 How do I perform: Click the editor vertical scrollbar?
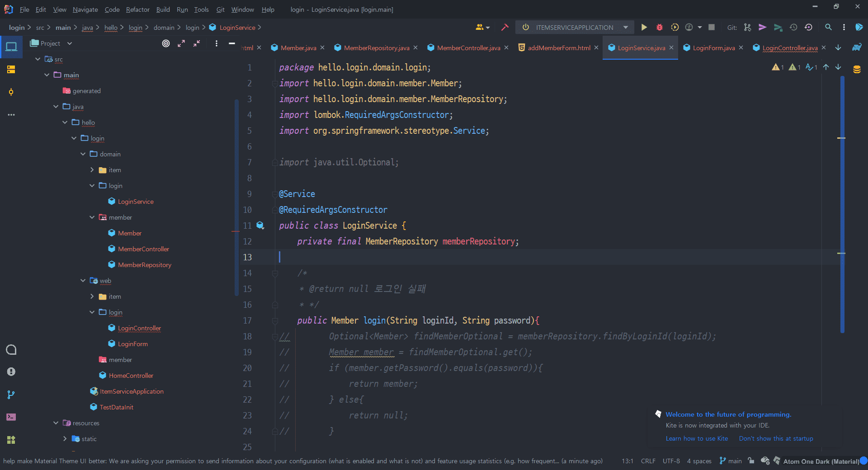tap(842, 203)
